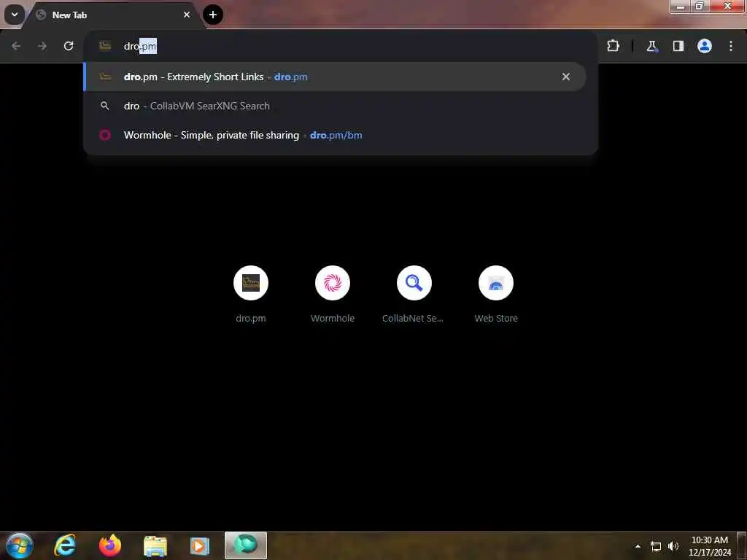Image resolution: width=747 pixels, height=560 pixels.
Task: Open the Web Store shortcut tile
Action: [x=496, y=295]
